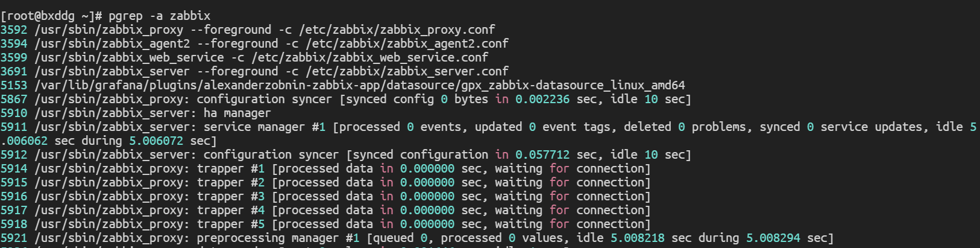Click the 5.008294 duration value

point(773,238)
